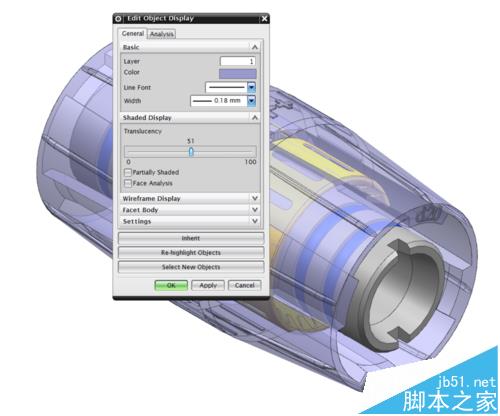Switch to the General tab

132,33
